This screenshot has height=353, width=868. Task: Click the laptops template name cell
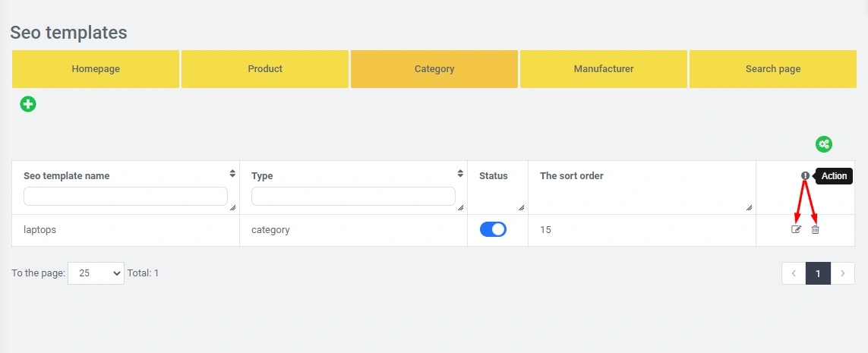[x=40, y=229]
